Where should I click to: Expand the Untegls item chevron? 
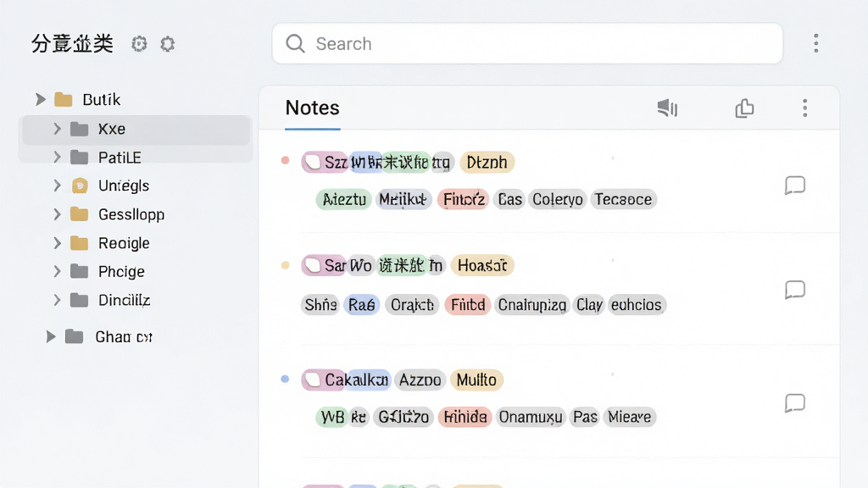pos(57,186)
